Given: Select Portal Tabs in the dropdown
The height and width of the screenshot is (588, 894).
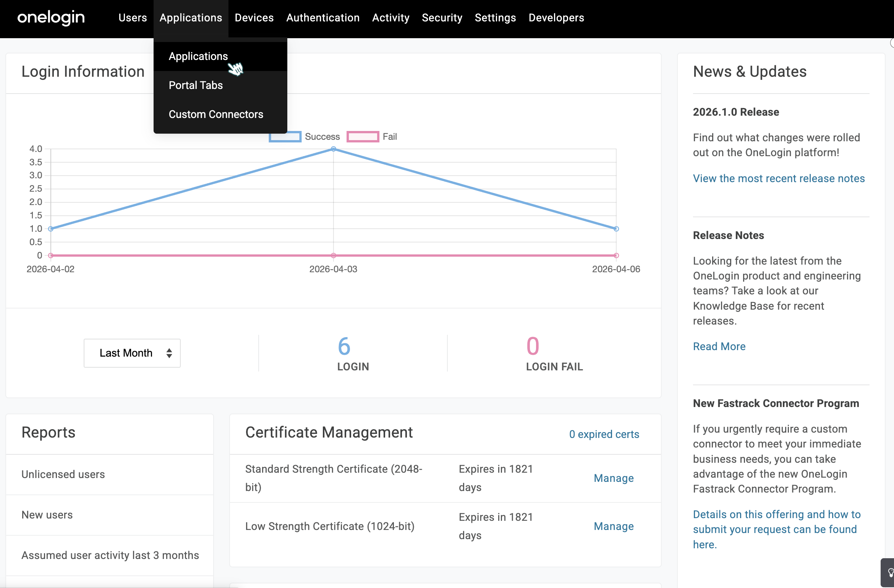Looking at the screenshot, I should tap(220, 85).
